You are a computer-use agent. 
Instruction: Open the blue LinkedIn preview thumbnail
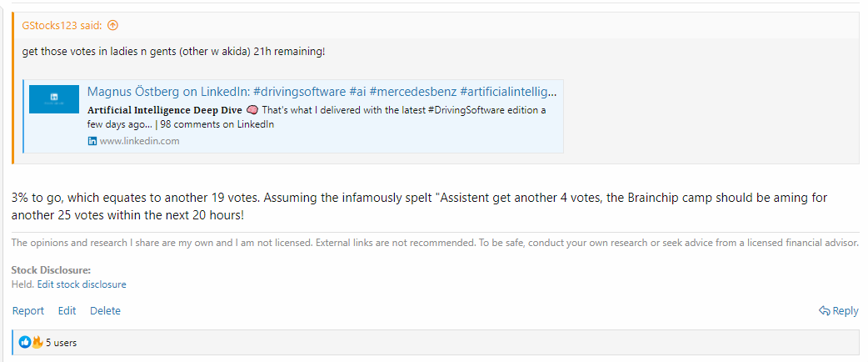[53, 99]
